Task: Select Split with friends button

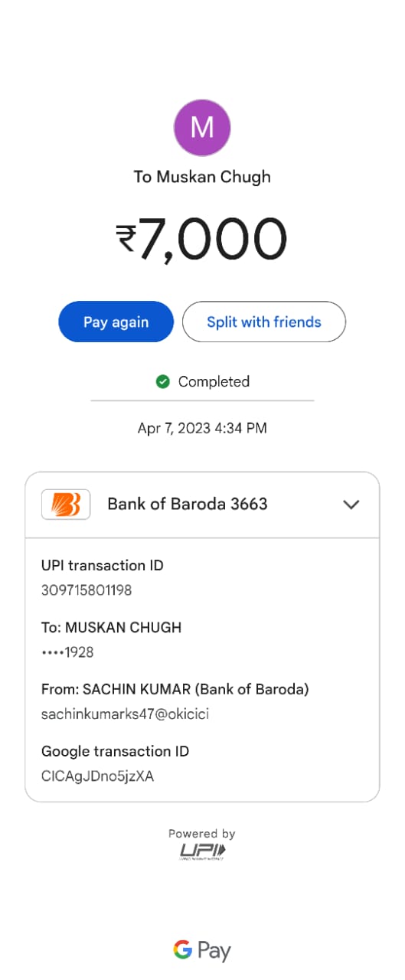Action: coord(264,322)
